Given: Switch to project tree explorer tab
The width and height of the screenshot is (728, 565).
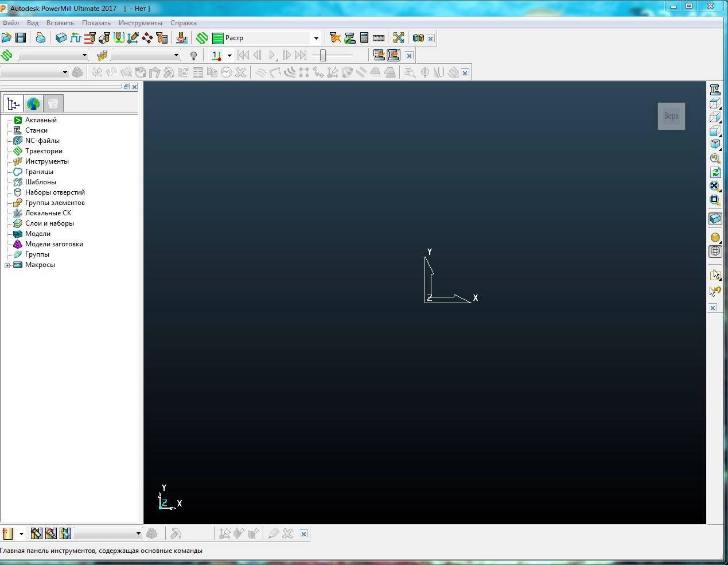Looking at the screenshot, I should (x=13, y=103).
